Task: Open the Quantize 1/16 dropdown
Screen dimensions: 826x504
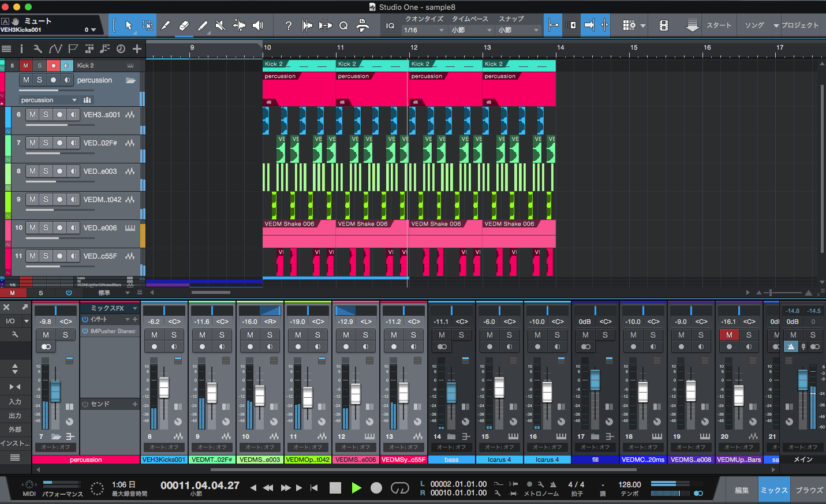Action: click(x=424, y=30)
